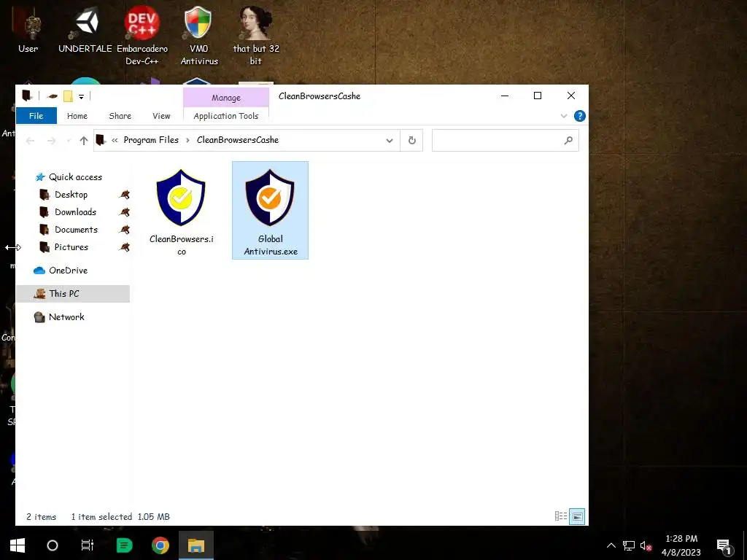747x560 pixels.
Task: Click the muted volume tray icon
Action: [x=646, y=545]
